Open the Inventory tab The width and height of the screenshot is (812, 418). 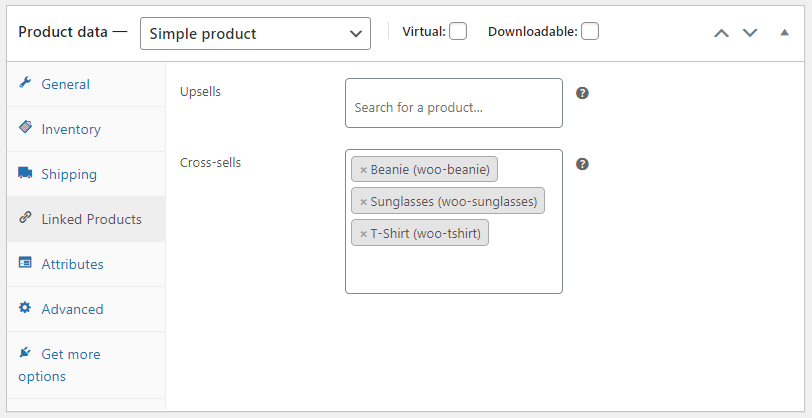pyautogui.click(x=71, y=129)
